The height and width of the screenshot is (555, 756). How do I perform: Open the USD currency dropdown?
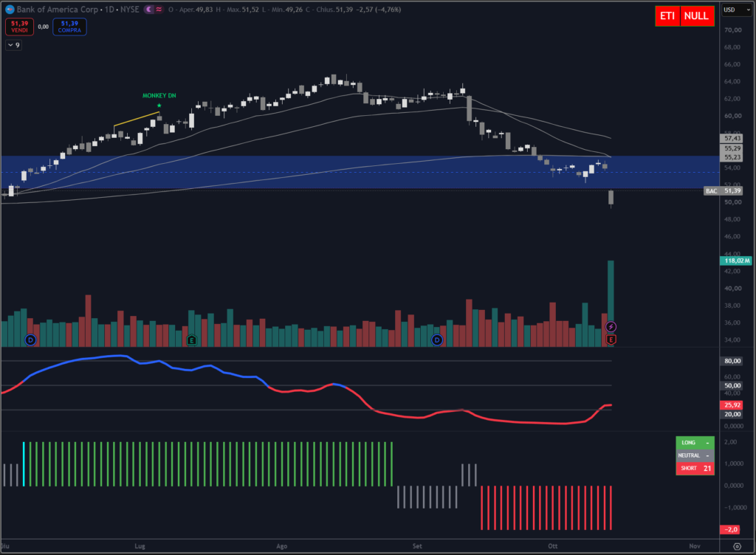point(738,10)
